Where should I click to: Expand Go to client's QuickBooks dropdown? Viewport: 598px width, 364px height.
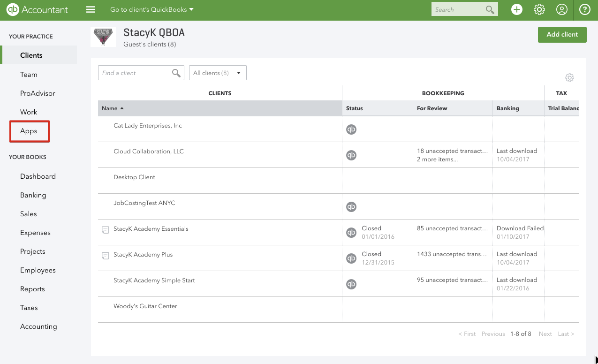click(152, 10)
